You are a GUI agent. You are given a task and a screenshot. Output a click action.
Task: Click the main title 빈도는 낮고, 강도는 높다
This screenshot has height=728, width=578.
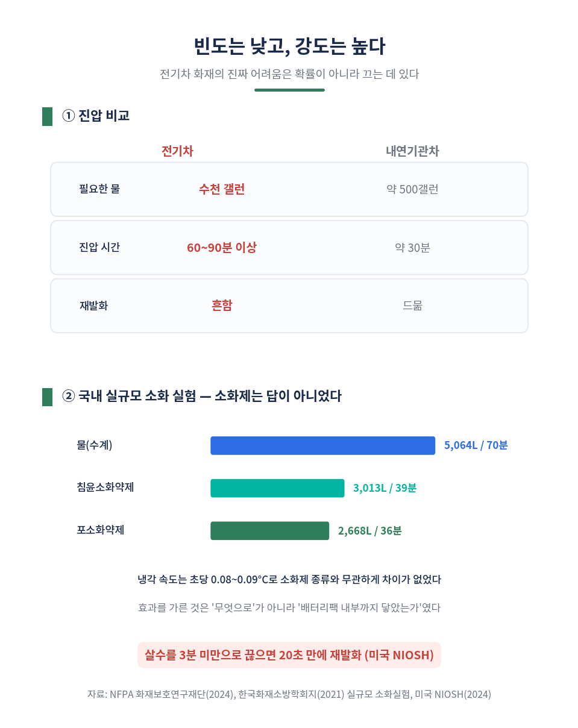(289, 46)
